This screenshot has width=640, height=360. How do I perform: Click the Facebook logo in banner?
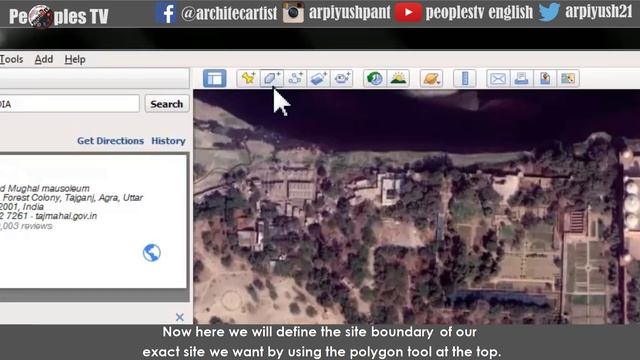click(165, 13)
